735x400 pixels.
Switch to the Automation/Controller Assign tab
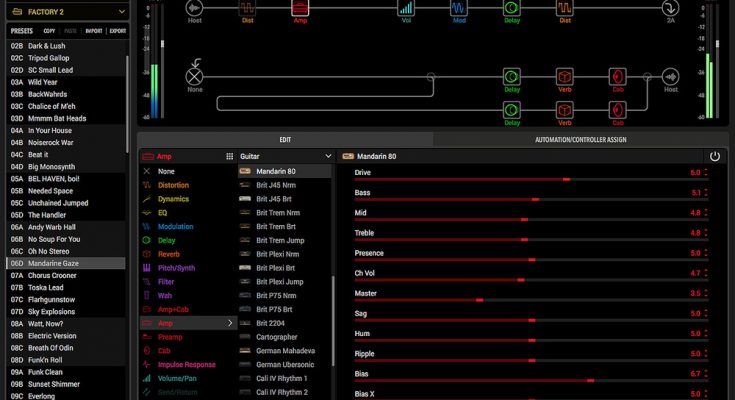pyautogui.click(x=581, y=139)
